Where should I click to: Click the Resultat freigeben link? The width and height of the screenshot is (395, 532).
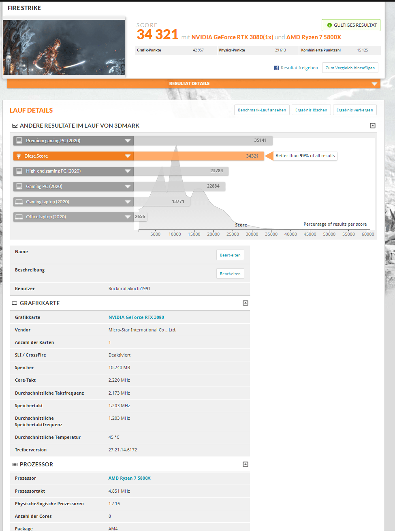[x=299, y=68]
